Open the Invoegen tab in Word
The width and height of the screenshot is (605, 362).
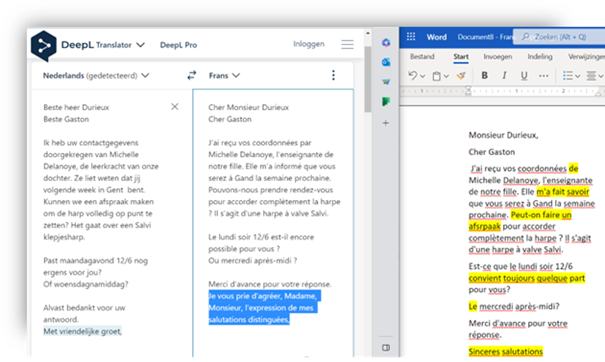(x=498, y=57)
